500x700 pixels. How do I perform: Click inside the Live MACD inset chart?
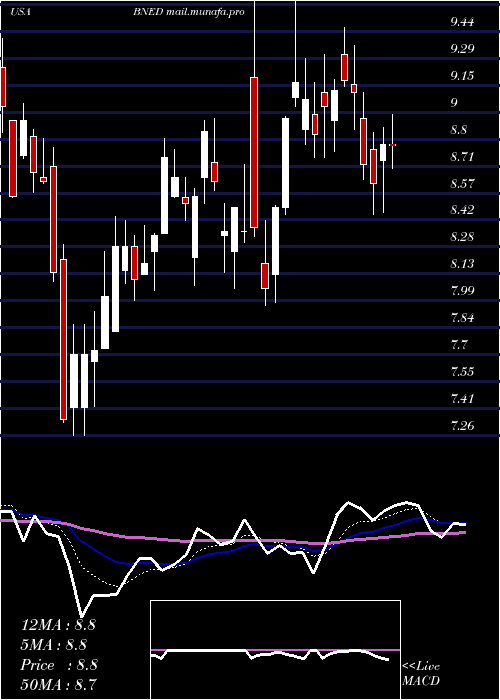coord(275,650)
